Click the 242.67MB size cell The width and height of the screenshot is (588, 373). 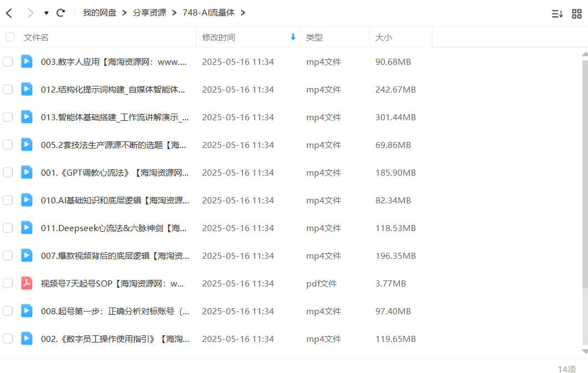(396, 90)
